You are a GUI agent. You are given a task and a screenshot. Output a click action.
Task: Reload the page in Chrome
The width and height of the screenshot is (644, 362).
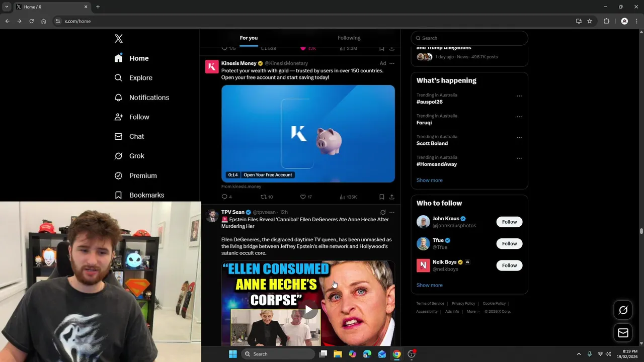31,21
